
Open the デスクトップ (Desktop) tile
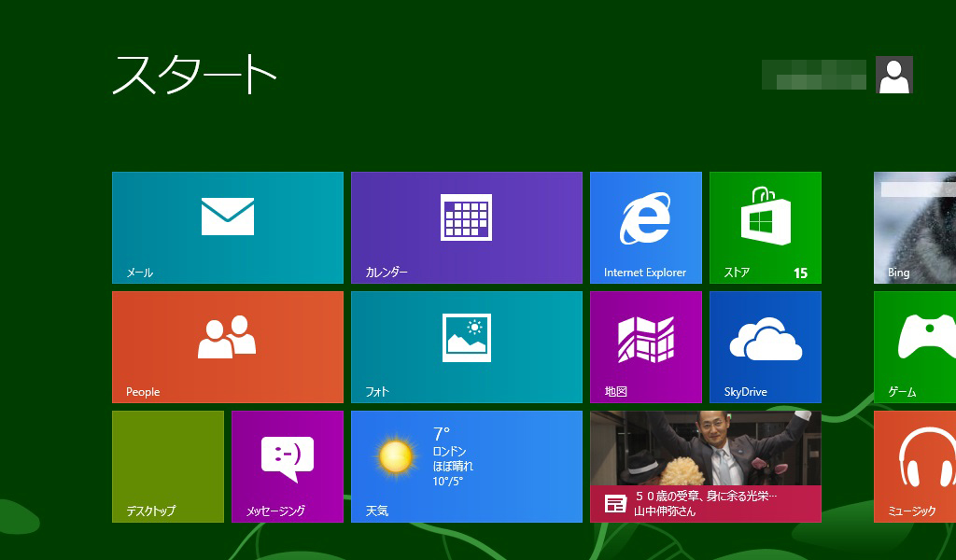tap(168, 466)
